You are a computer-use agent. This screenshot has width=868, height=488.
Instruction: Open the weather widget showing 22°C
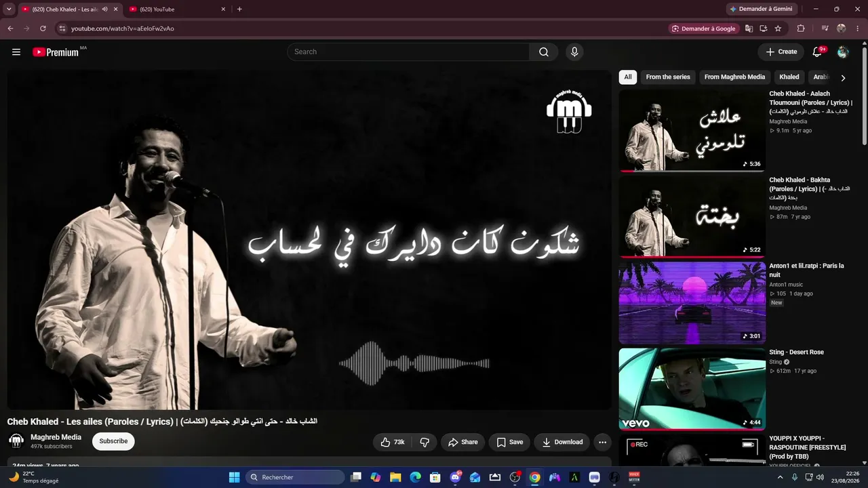tap(34, 477)
